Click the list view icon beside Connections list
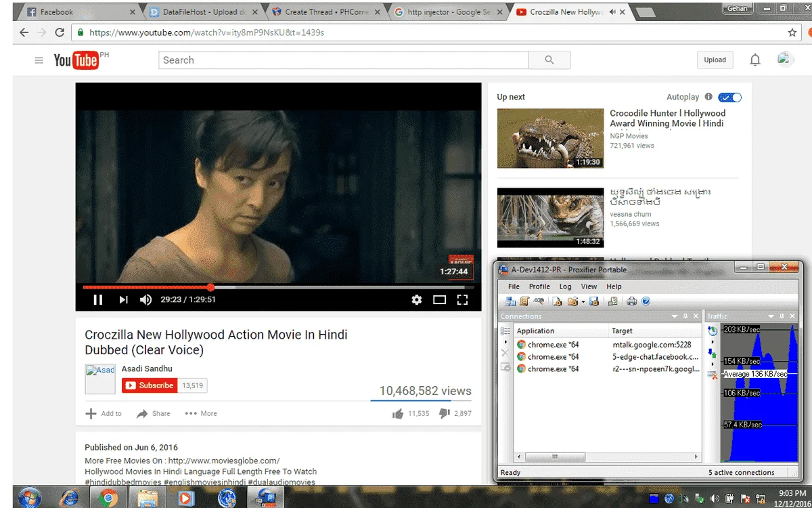 tap(505, 331)
